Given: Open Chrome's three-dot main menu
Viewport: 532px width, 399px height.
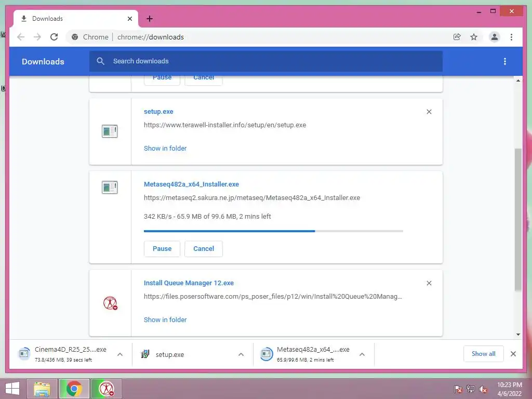Looking at the screenshot, I should coord(511,37).
